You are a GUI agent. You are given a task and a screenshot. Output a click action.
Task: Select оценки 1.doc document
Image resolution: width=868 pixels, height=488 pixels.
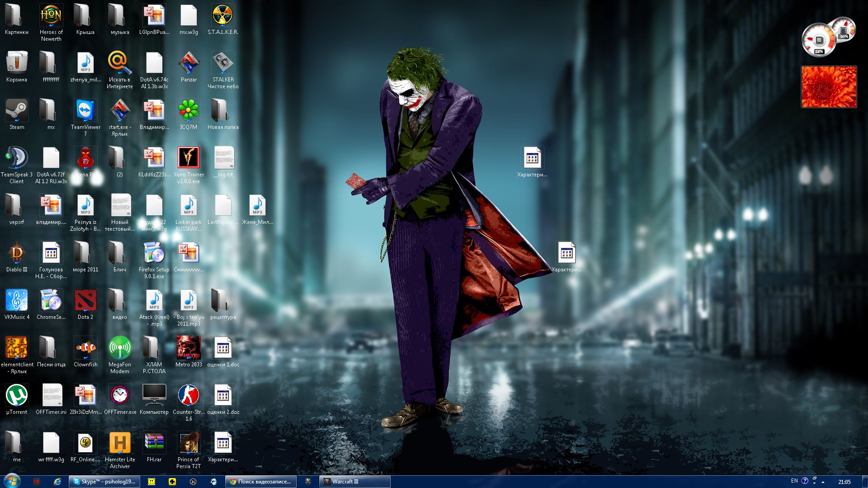pyautogui.click(x=223, y=352)
